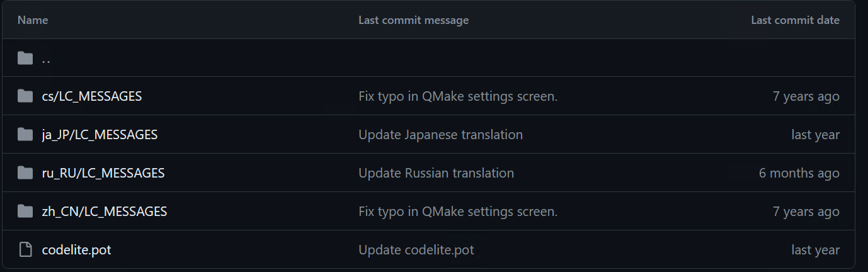Screen dimensions: 868x272
Task: Open the ru_RU/LC_MESSAGES folder
Action: pyautogui.click(x=103, y=173)
